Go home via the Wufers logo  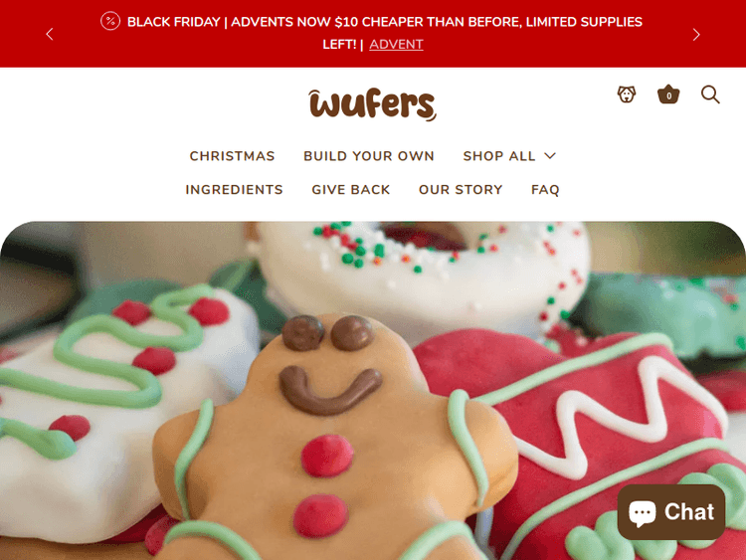click(x=373, y=104)
